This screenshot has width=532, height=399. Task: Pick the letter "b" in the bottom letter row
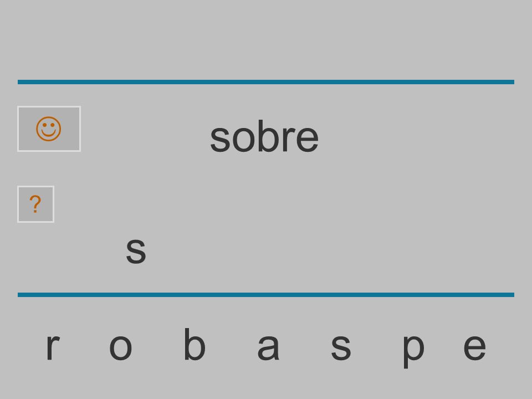tap(195, 344)
